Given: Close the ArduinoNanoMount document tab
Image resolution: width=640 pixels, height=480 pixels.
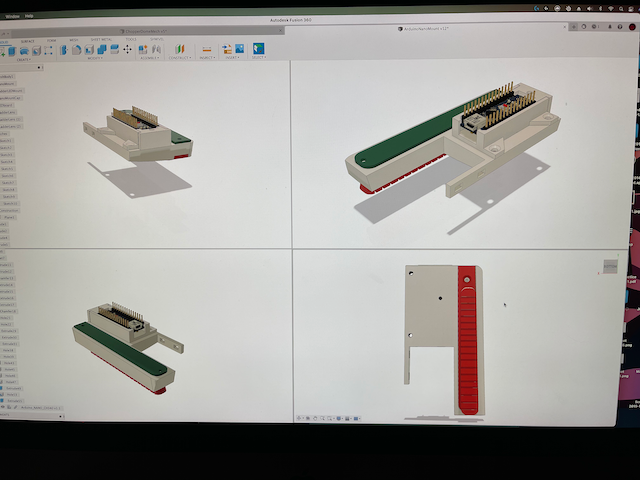Looking at the screenshot, I should pos(564,27).
